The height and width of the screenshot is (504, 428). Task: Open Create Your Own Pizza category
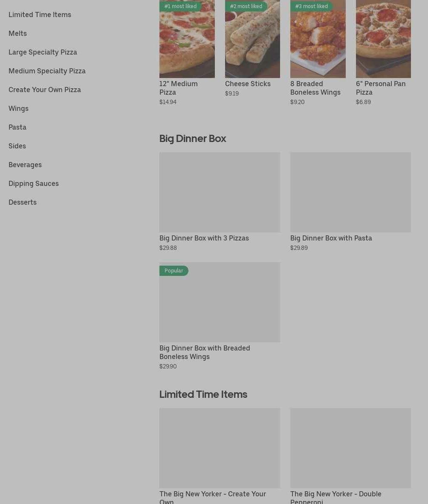click(45, 90)
